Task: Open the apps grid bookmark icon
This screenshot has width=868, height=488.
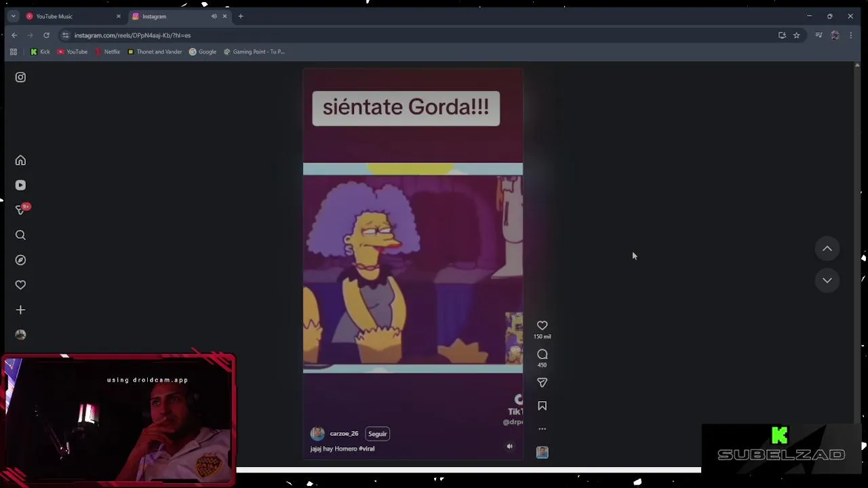Action: pyautogui.click(x=13, y=52)
